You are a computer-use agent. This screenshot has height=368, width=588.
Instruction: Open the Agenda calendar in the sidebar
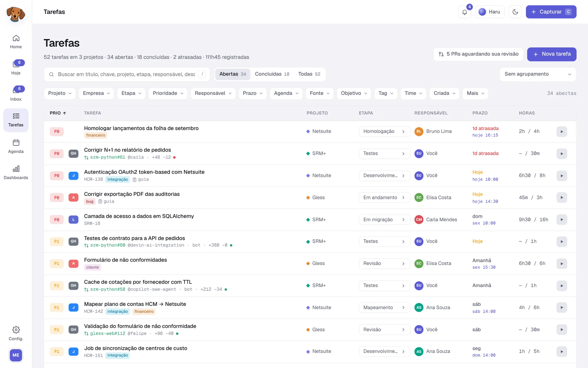(16, 146)
